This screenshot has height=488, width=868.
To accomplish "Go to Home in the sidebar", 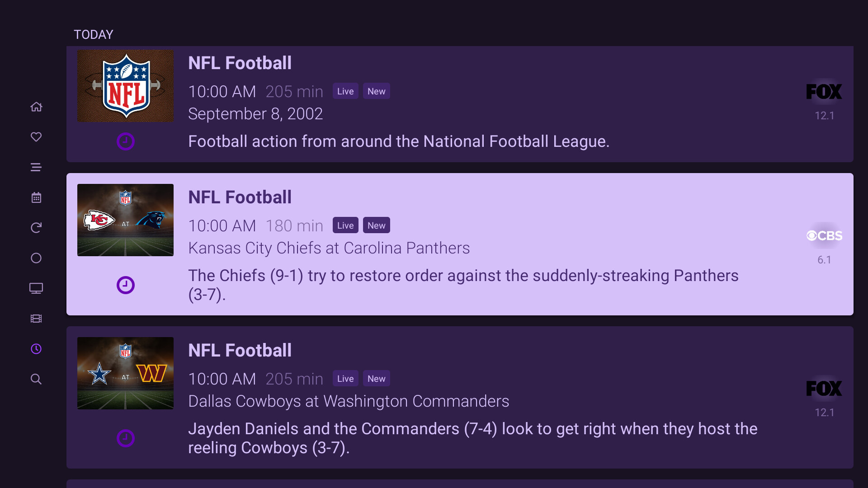I will pos(36,107).
